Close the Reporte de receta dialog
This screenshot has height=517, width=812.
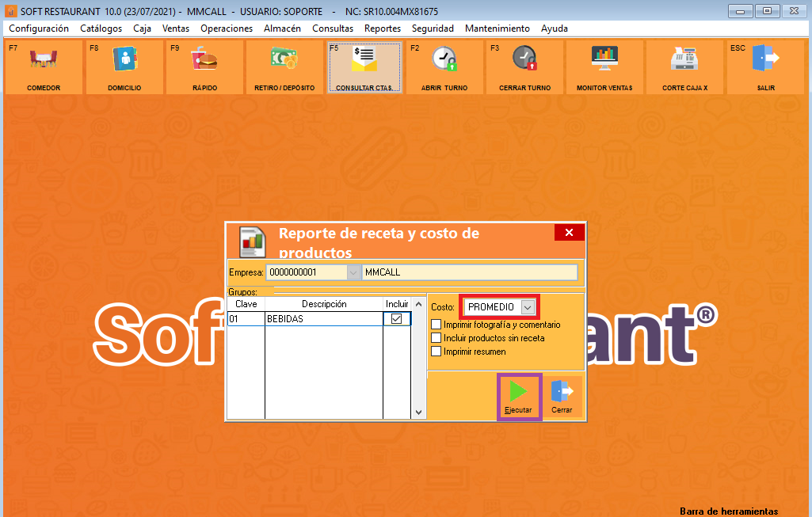569,232
